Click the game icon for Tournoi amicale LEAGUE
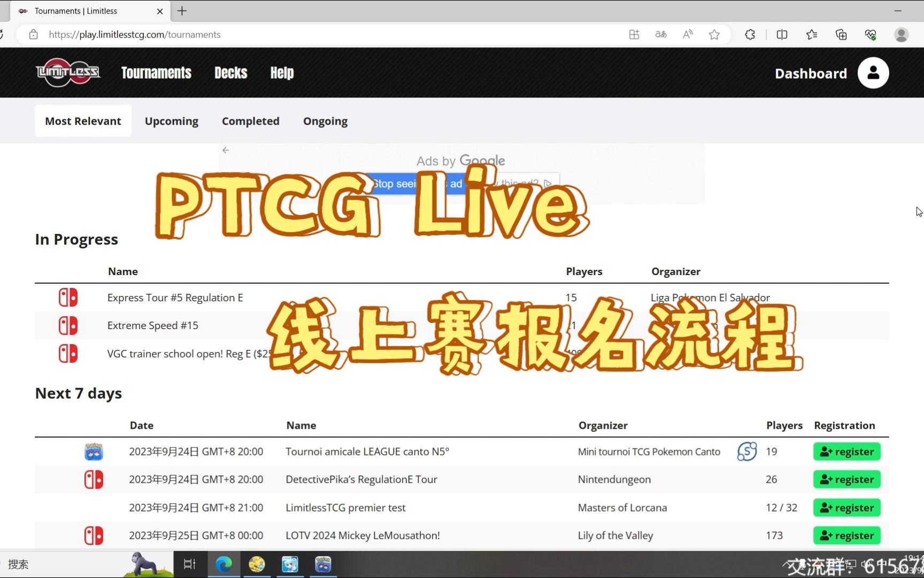The height and width of the screenshot is (578, 924). tap(94, 452)
